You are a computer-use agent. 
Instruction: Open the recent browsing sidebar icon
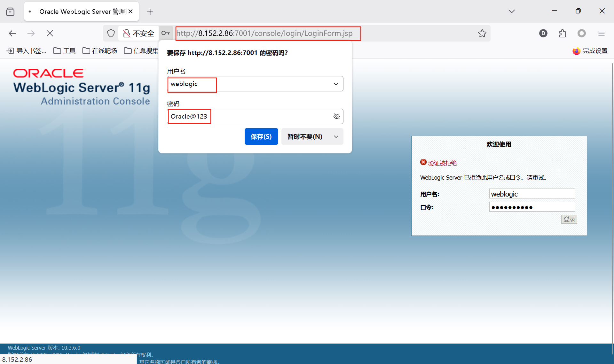point(10,12)
